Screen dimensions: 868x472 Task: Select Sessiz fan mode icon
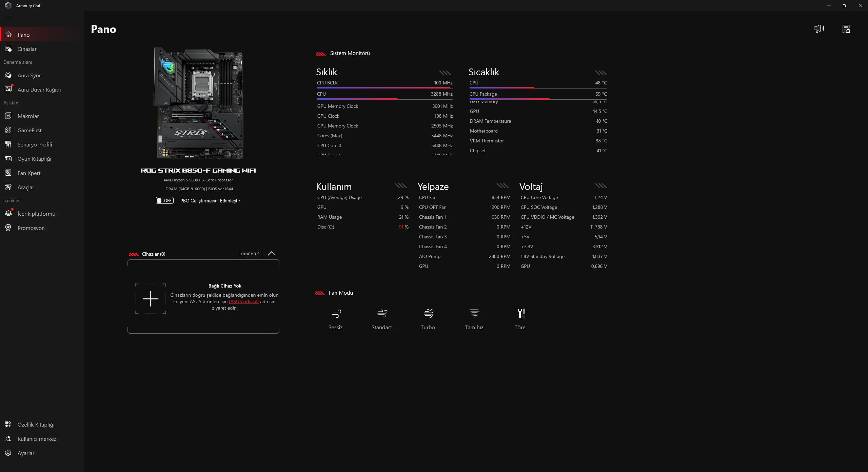click(x=336, y=314)
